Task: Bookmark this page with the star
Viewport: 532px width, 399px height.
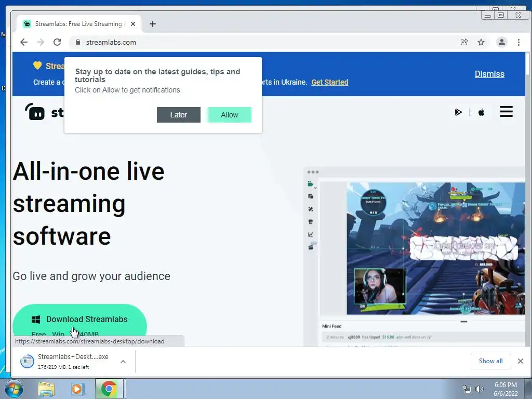Action: (481, 42)
